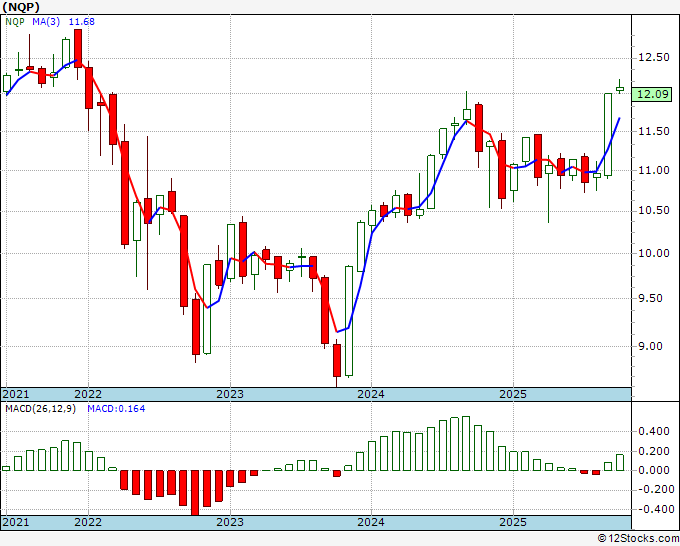Image resolution: width=680 pixels, height=546 pixels.
Task: Click 2022 on the price chart time axis
Action: click(88, 394)
